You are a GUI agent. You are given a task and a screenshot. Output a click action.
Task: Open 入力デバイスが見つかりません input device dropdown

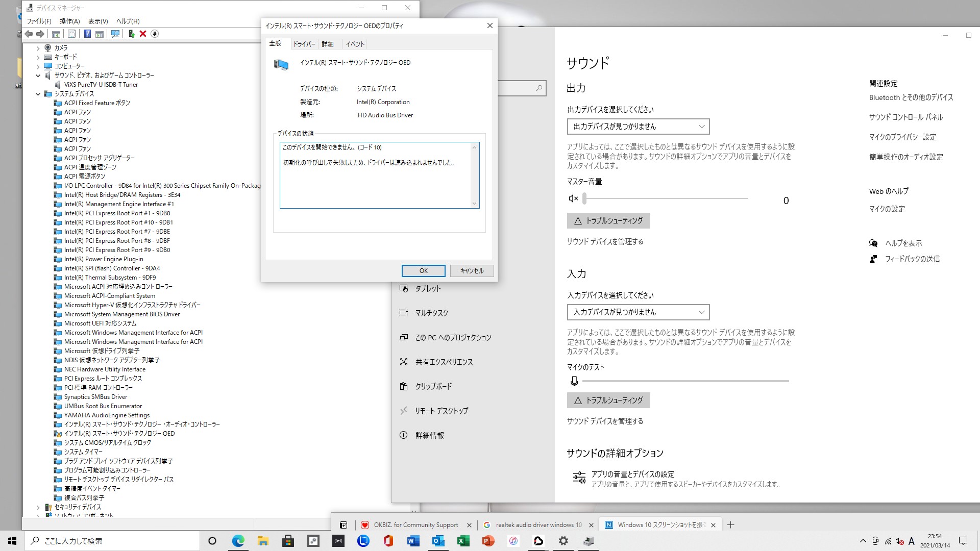[638, 312]
